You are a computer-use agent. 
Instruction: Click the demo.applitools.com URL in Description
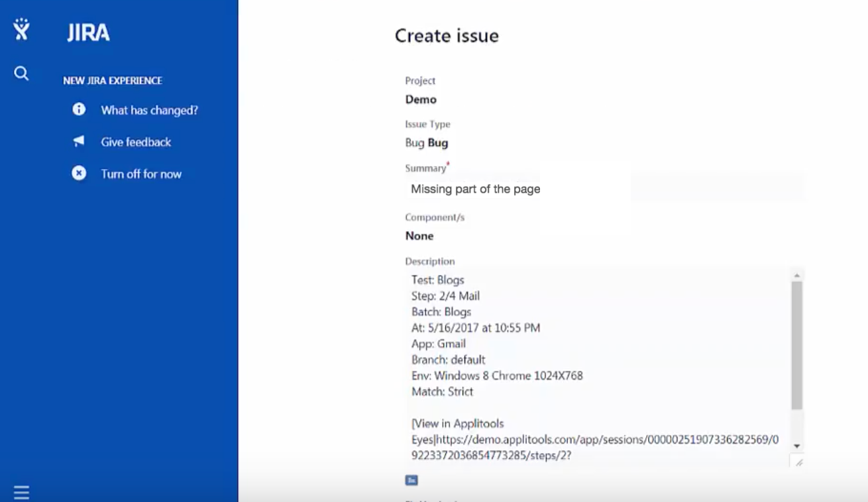pyautogui.click(x=595, y=447)
